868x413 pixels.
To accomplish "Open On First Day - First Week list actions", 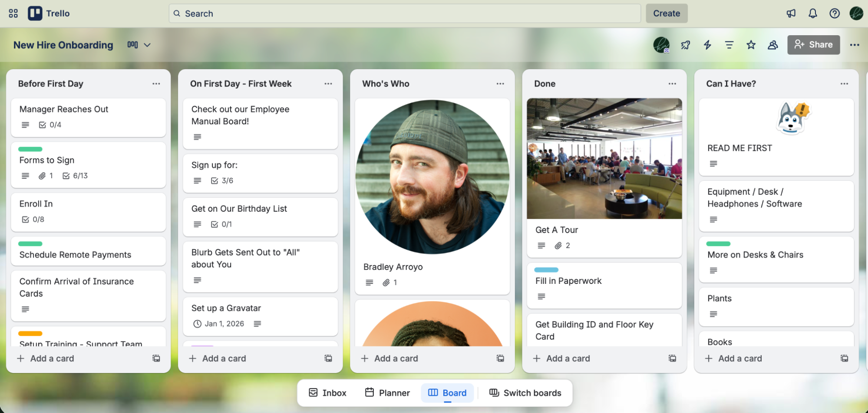I will 328,83.
